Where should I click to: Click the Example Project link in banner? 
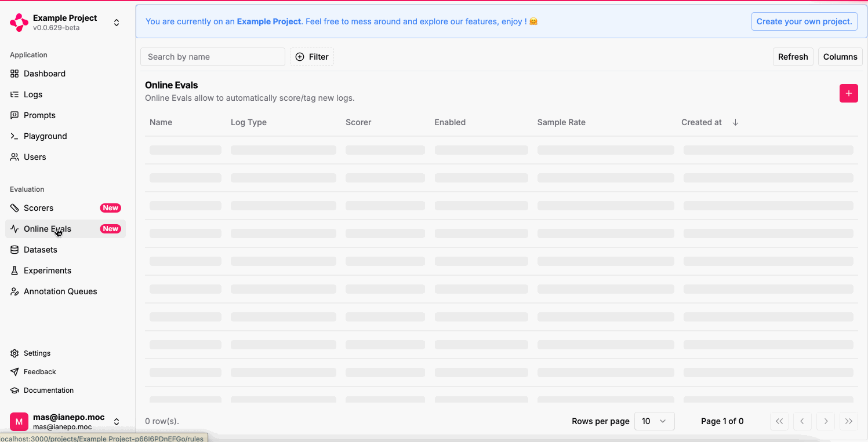coord(269,21)
